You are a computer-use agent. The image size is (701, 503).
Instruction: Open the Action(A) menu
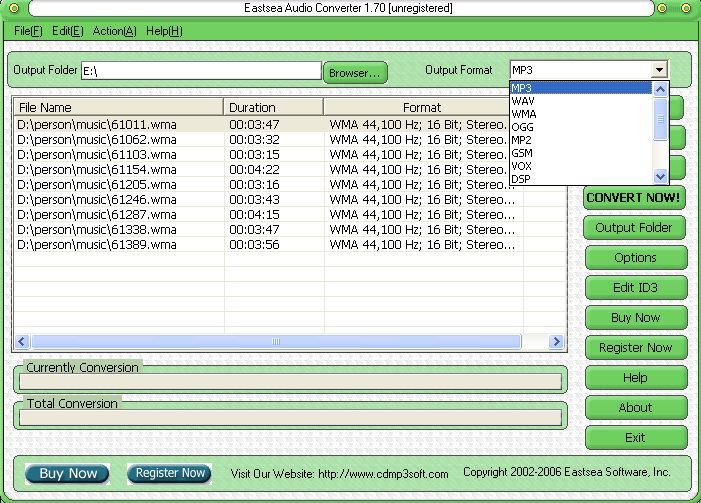114,31
